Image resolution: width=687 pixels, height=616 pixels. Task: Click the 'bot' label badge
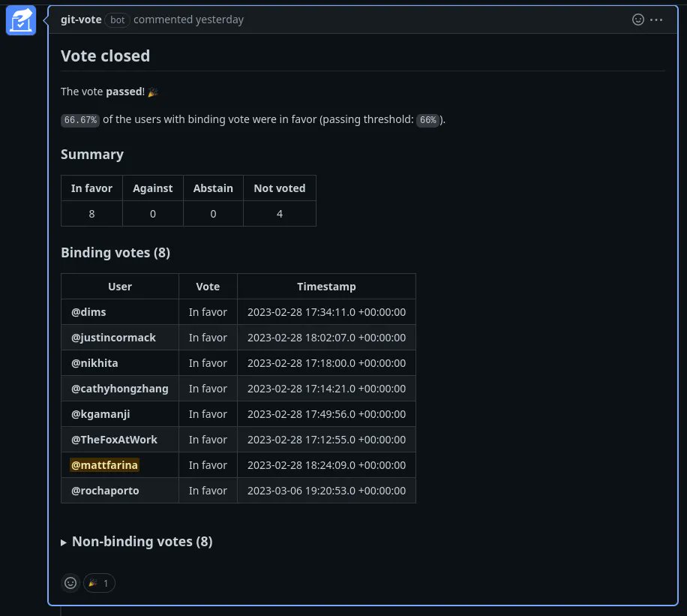pos(117,20)
